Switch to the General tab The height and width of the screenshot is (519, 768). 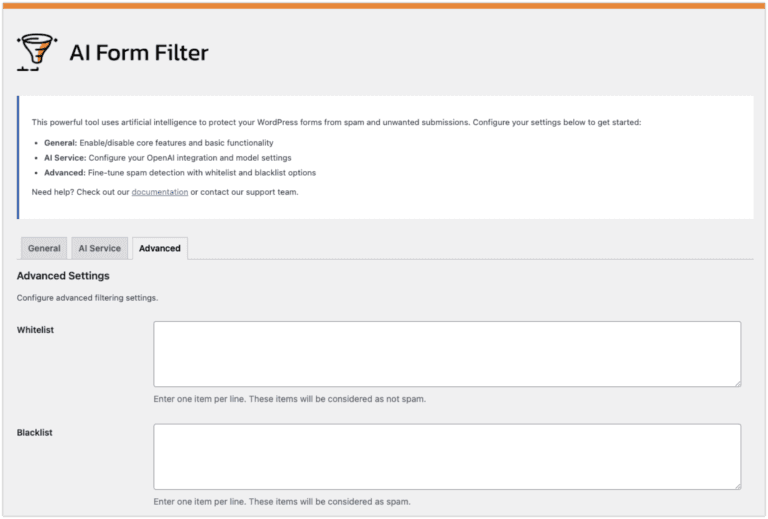pyautogui.click(x=44, y=248)
